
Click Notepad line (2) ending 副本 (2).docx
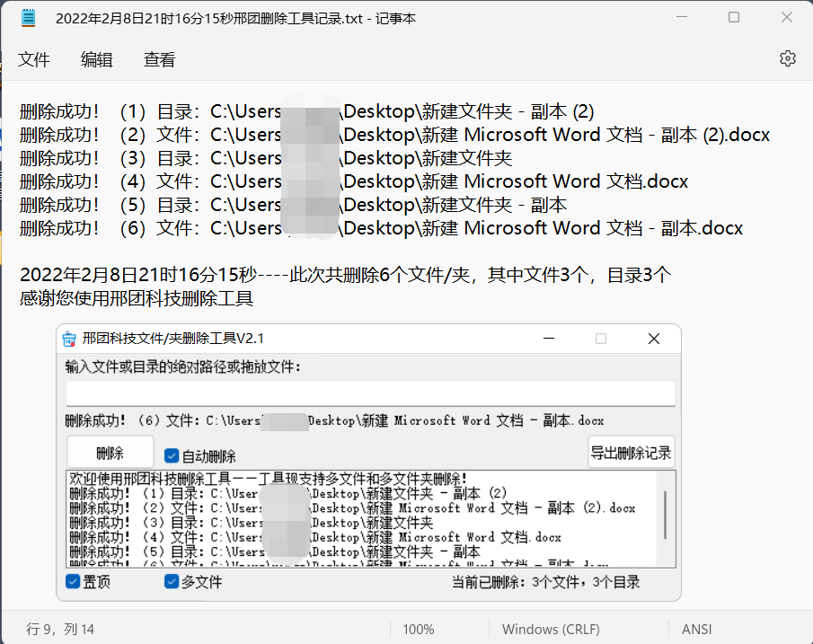[394, 135]
